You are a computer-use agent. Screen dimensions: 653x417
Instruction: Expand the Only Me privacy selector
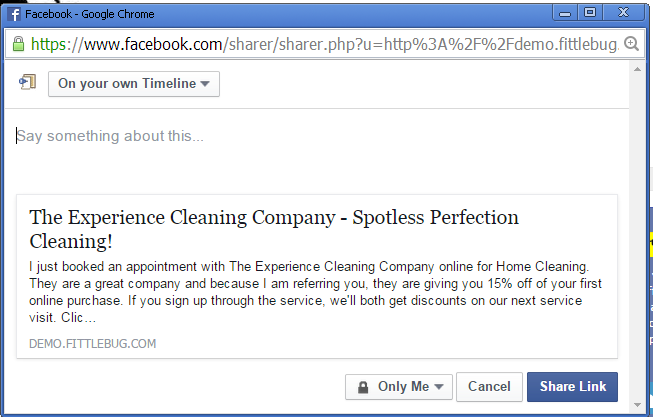[399, 387]
